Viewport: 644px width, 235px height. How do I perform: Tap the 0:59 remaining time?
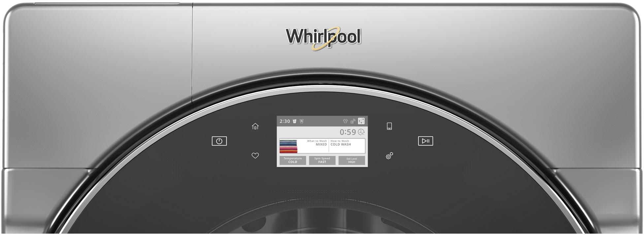(x=348, y=132)
